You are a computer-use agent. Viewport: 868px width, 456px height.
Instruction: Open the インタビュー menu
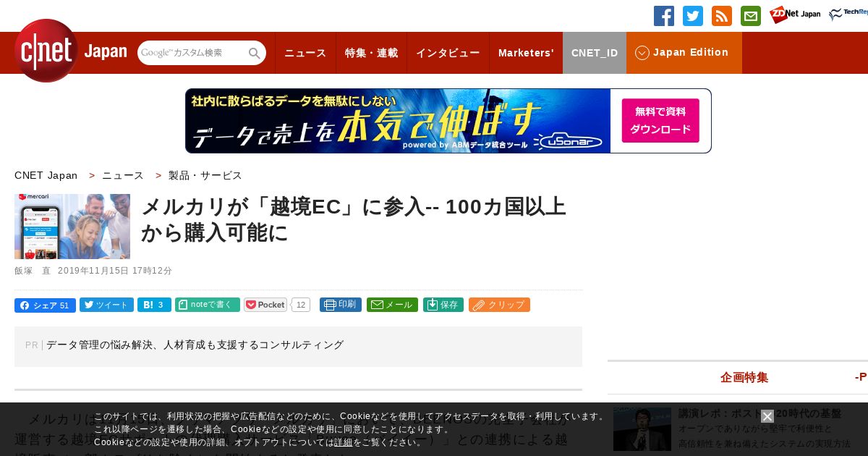click(448, 53)
